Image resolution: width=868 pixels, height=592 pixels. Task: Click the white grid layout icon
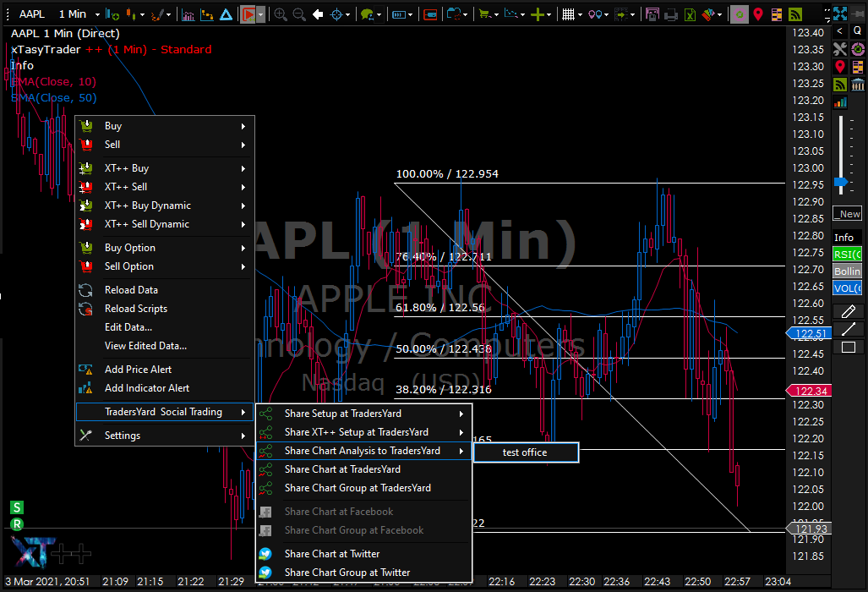(568, 14)
